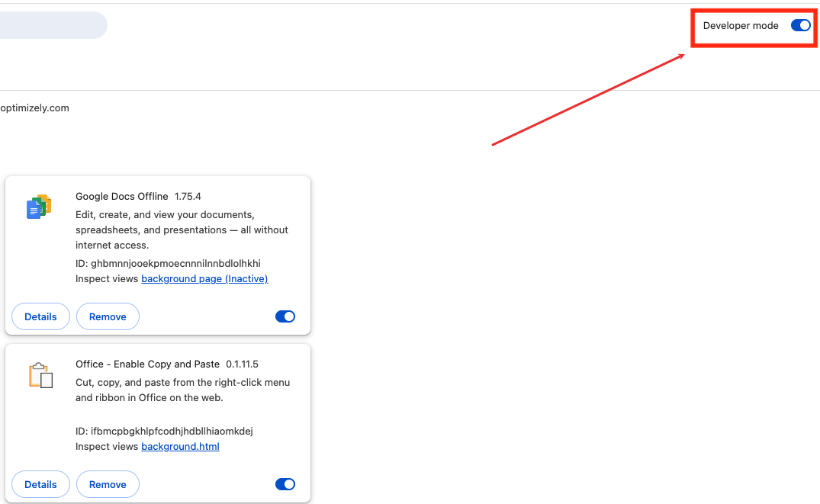Screen dimensions: 820x504
Task: Disable the Google Docs Offline extension toggle
Action: click(x=285, y=316)
